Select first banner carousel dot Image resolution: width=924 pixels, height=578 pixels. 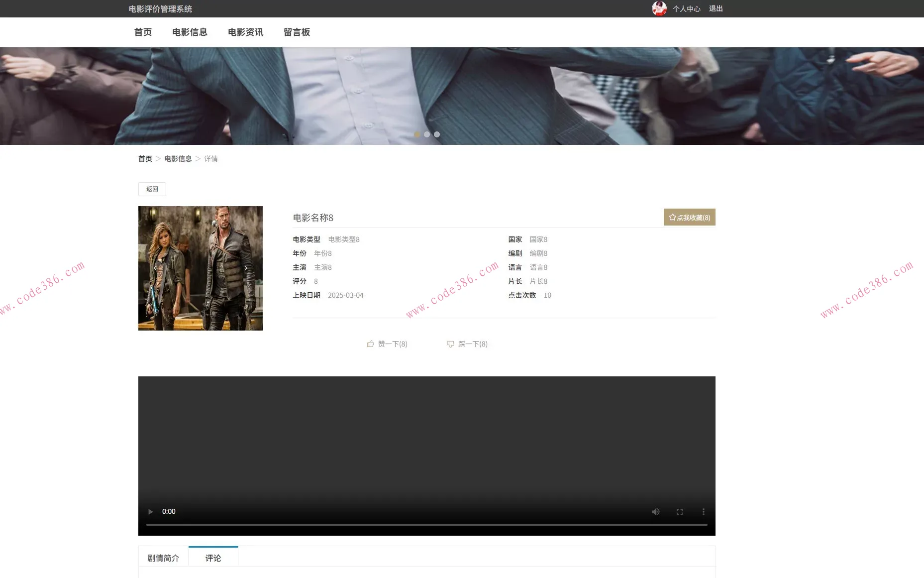pyautogui.click(x=417, y=134)
